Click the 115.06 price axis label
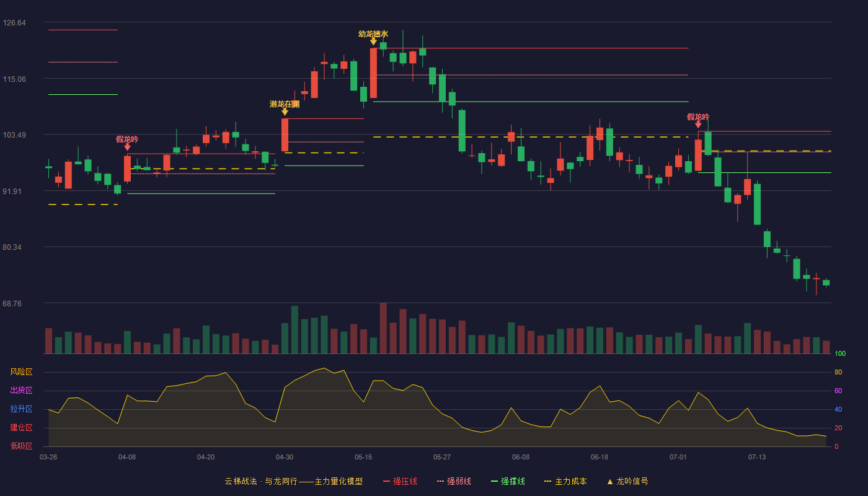 [x=14, y=79]
